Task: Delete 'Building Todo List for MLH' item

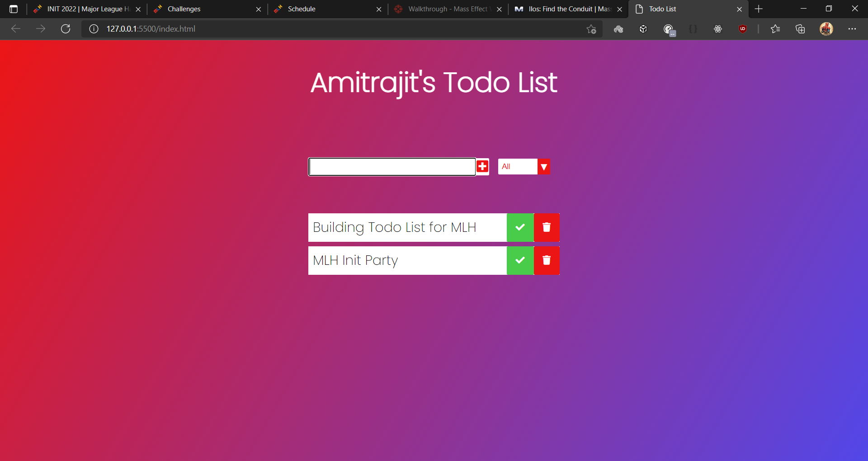Action: click(547, 227)
